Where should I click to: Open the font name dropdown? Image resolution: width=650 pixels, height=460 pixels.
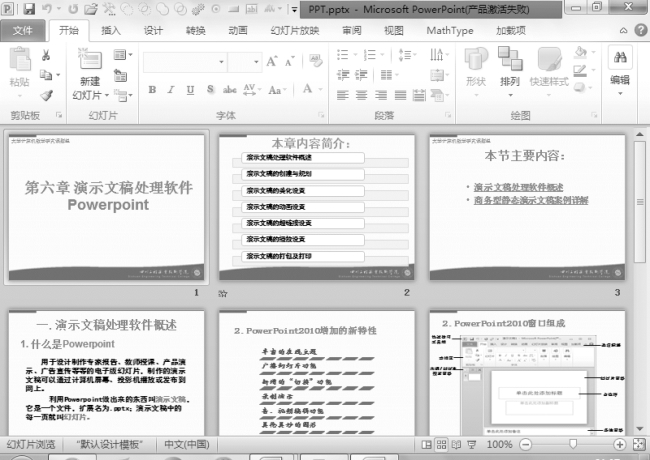pyautogui.click(x=221, y=62)
